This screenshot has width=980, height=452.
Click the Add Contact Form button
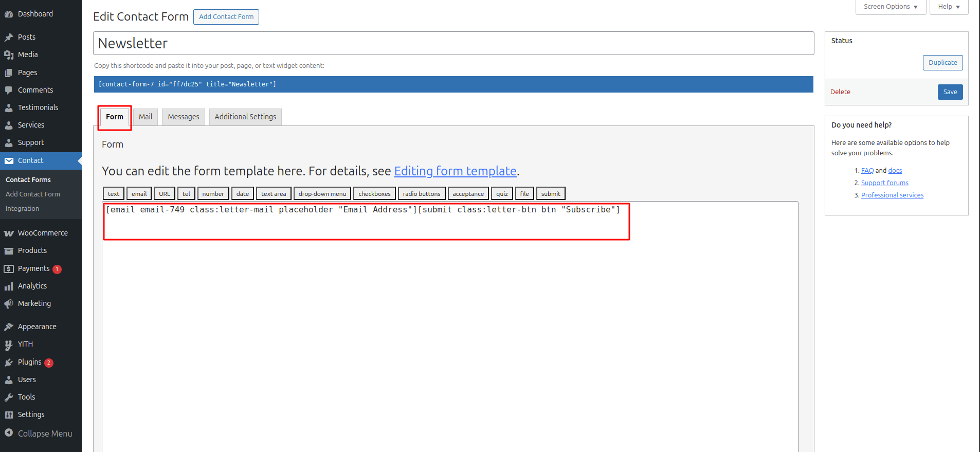pyautogui.click(x=226, y=17)
